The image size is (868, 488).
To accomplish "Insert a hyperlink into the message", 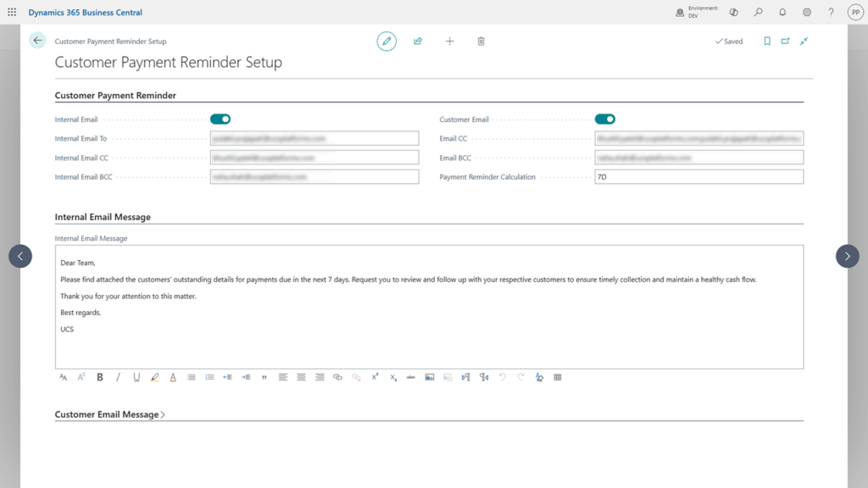I will tap(337, 377).
